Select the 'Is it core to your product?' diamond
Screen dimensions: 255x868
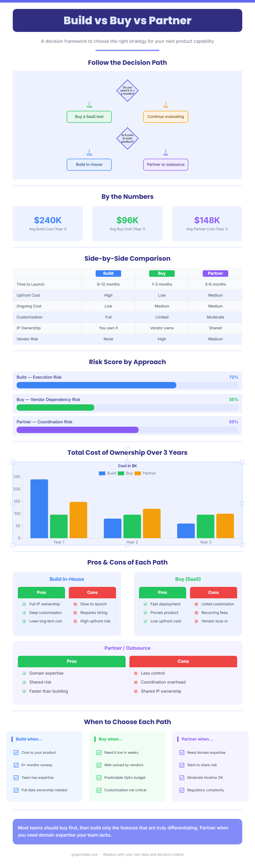pyautogui.click(x=127, y=138)
